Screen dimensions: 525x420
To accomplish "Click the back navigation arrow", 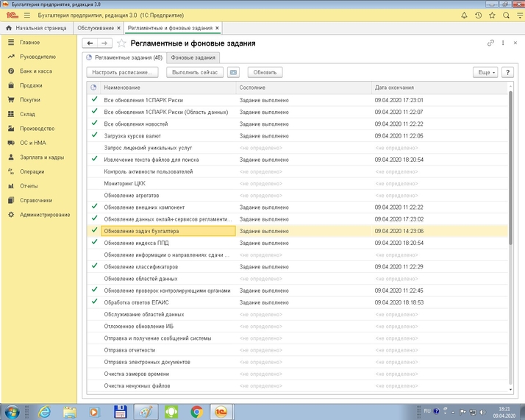I will tap(90, 43).
